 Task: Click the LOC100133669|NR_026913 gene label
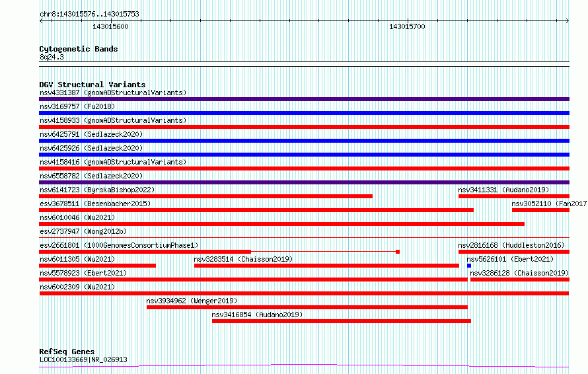pyautogui.click(x=83, y=359)
